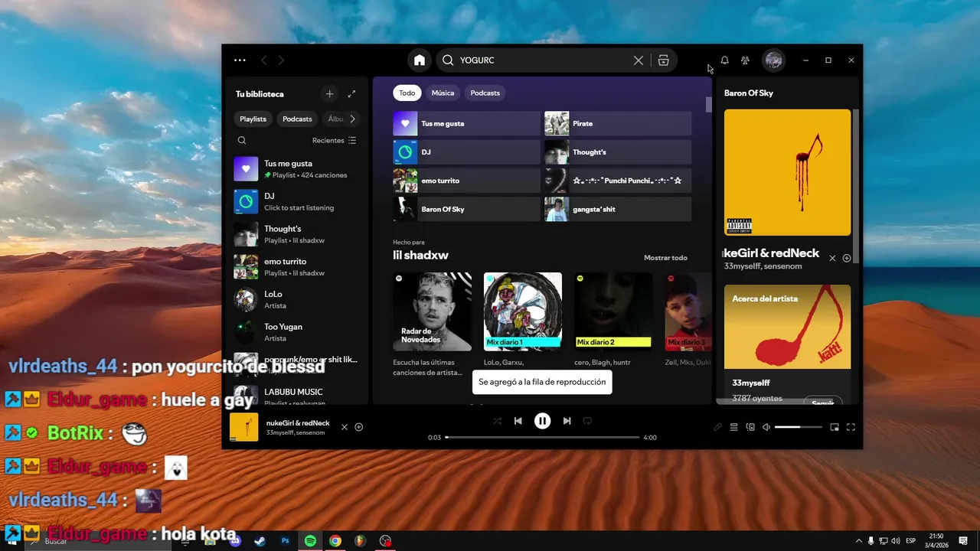Show more library filters with the chevron

352,119
